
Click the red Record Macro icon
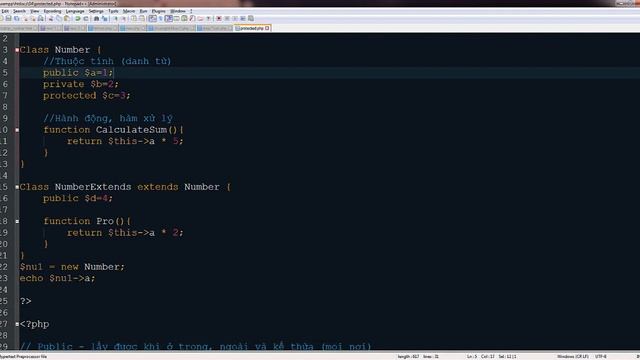(219, 18)
